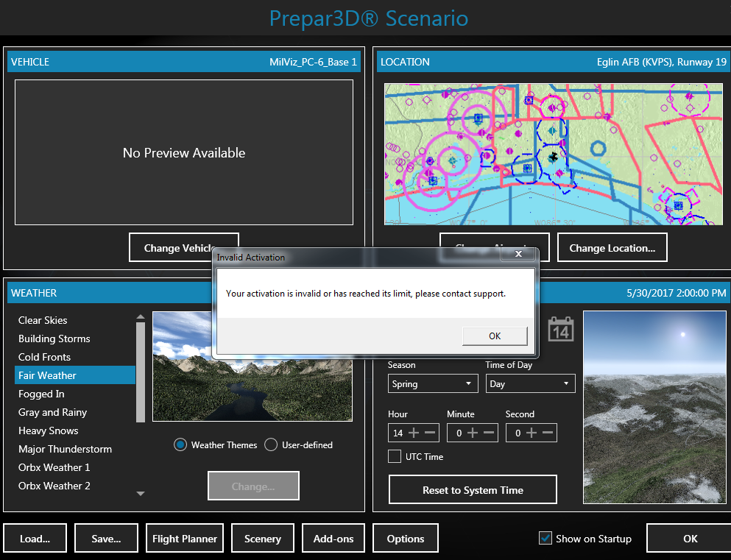Click the weather list scrollbar thumb

[x=141, y=372]
